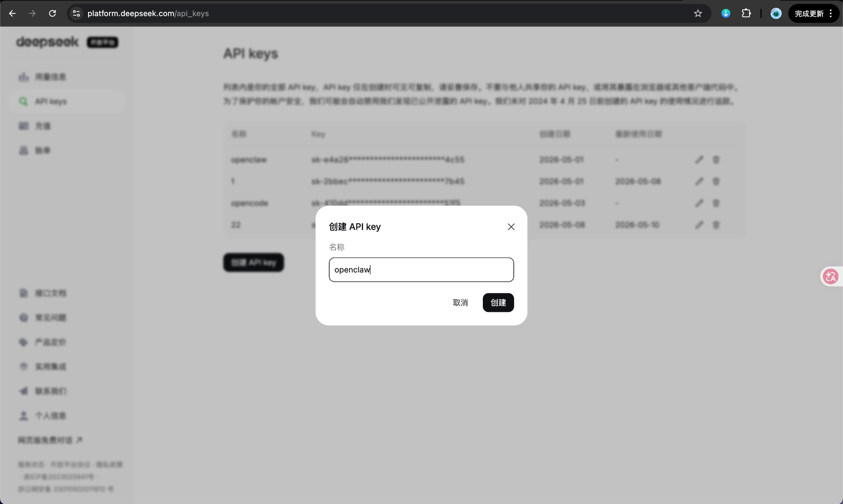Open the blue download extension icon

click(x=726, y=14)
